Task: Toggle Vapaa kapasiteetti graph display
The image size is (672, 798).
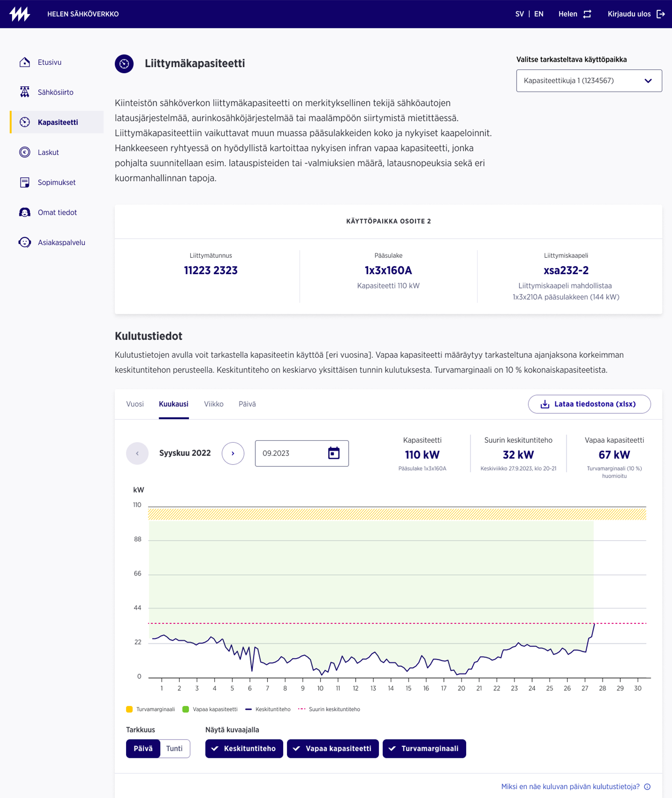Action: coord(333,749)
